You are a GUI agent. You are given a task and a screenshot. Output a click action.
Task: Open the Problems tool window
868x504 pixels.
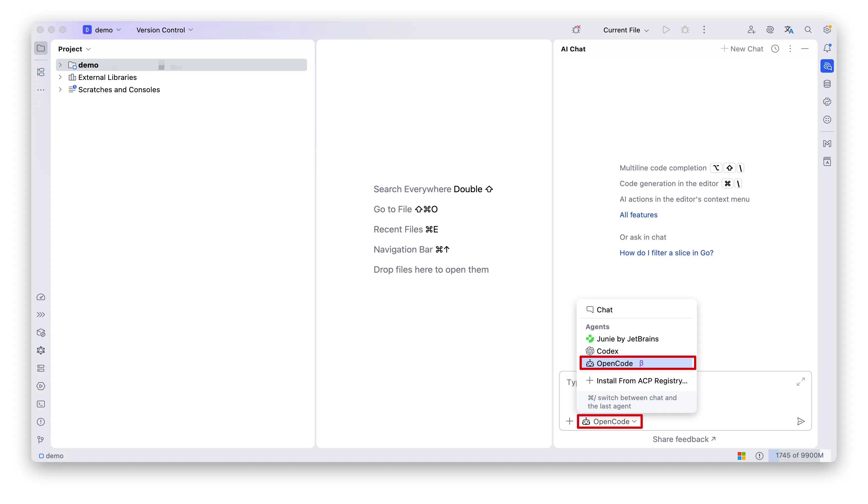click(41, 422)
